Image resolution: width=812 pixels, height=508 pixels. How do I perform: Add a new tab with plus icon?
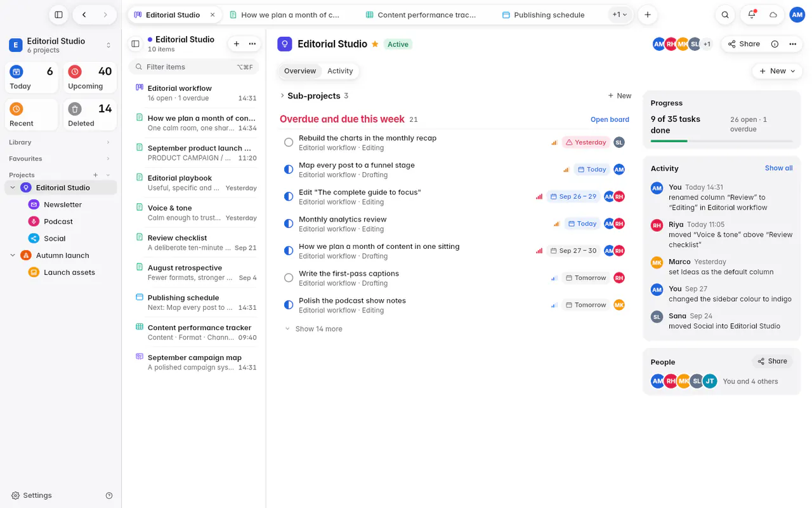point(648,15)
